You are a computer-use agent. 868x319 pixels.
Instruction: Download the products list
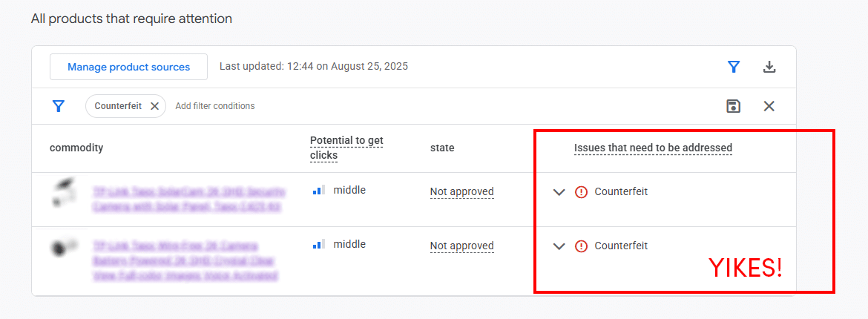(x=769, y=67)
